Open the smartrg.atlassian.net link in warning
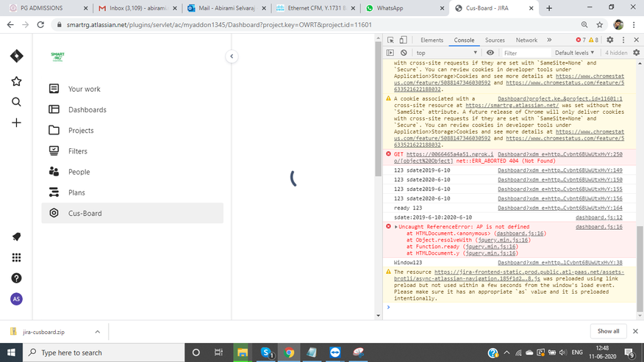This screenshot has height=362, width=644. click(512, 105)
